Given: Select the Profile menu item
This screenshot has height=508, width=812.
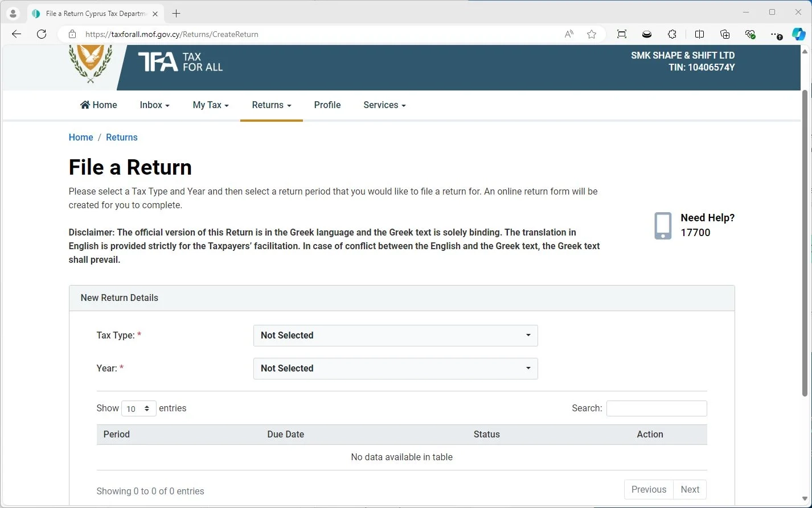Looking at the screenshot, I should [327, 105].
